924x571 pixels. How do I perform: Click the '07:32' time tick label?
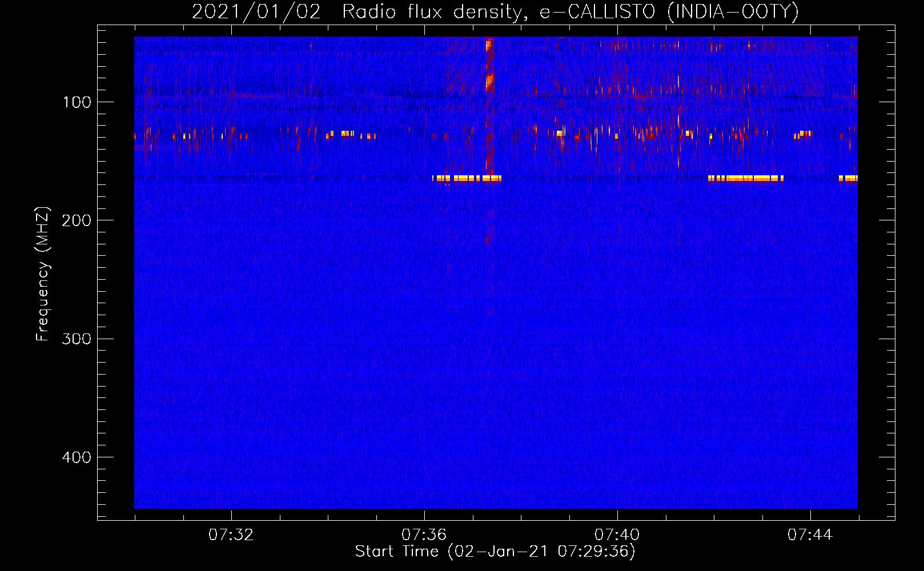click(x=231, y=535)
